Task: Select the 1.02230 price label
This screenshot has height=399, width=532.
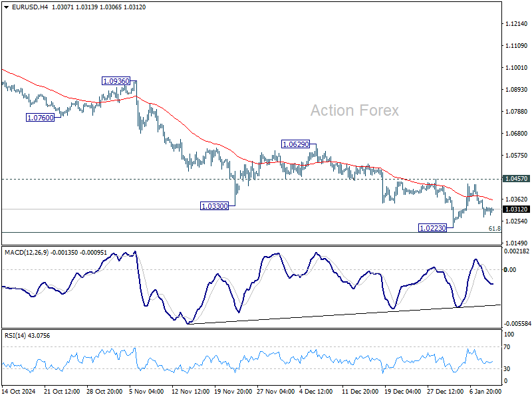Action: pyautogui.click(x=433, y=228)
